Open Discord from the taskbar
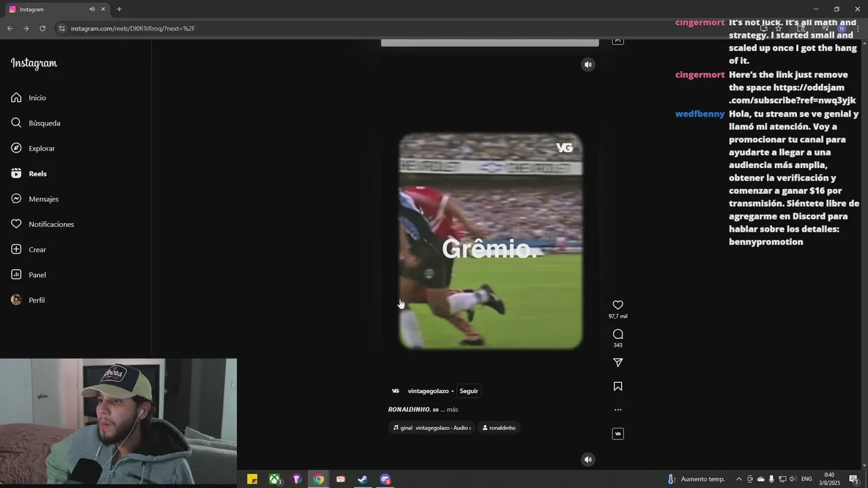Image resolution: width=868 pixels, height=488 pixels. [x=385, y=479]
